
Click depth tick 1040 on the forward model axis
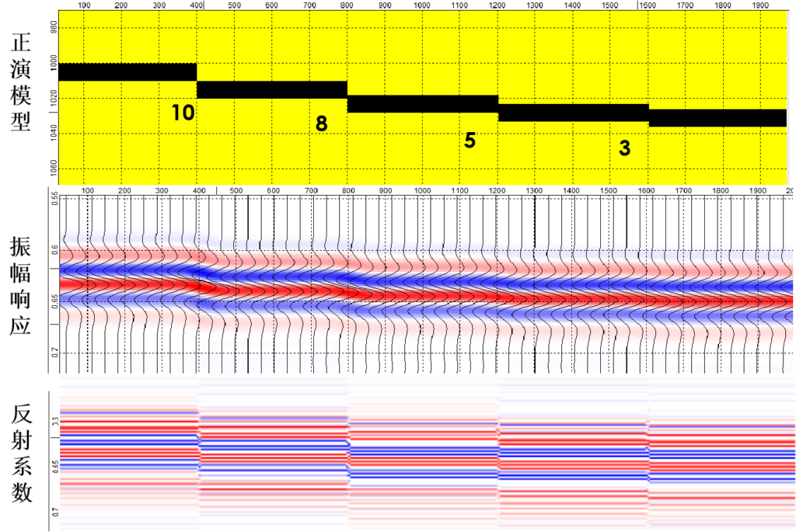point(54,133)
